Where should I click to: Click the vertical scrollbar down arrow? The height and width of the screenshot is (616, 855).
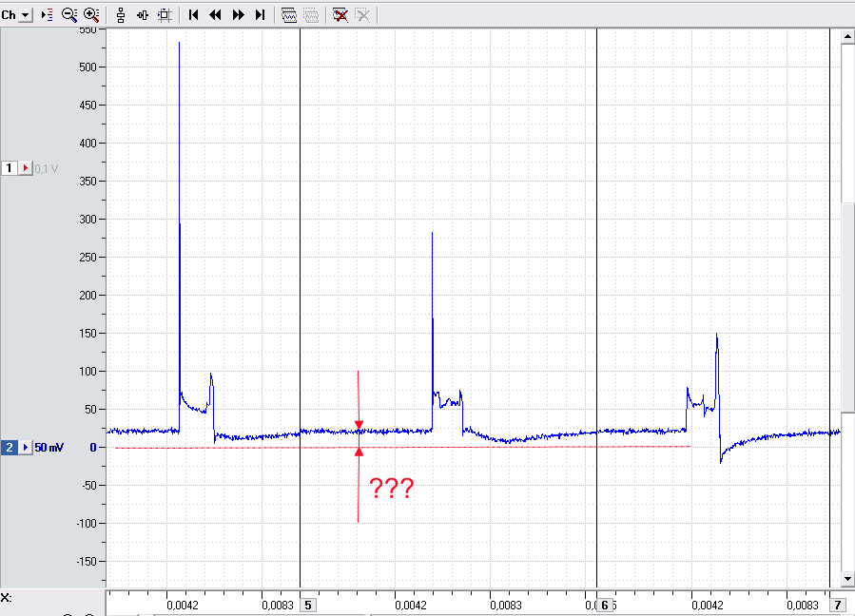pyautogui.click(x=847, y=579)
